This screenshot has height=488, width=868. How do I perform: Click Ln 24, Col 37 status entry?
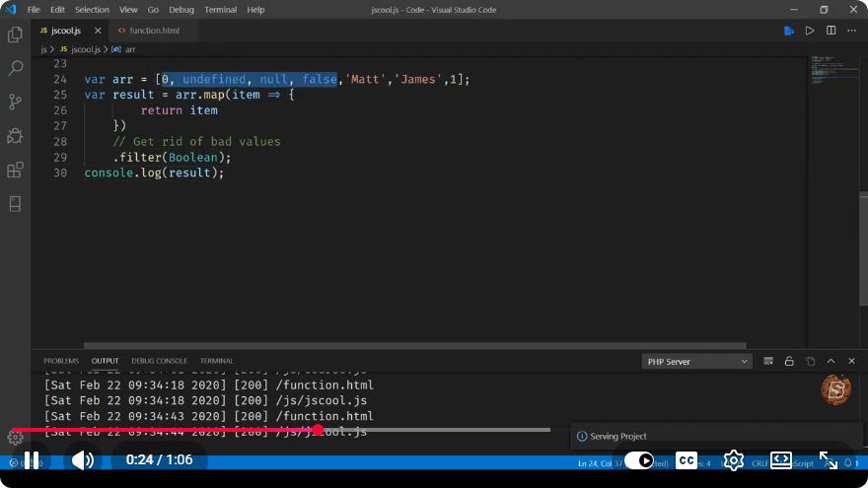pos(600,463)
